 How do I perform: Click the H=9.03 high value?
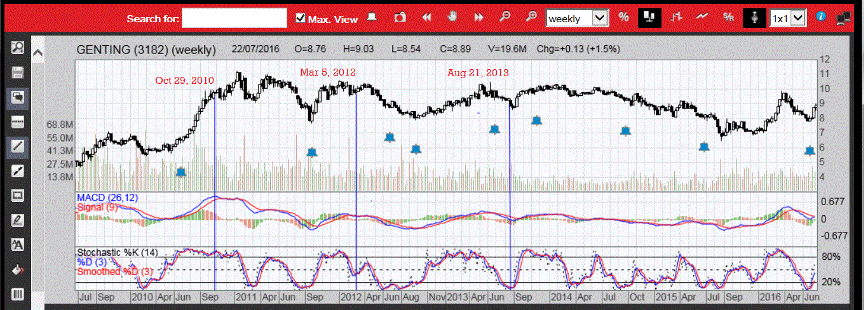pyautogui.click(x=358, y=49)
